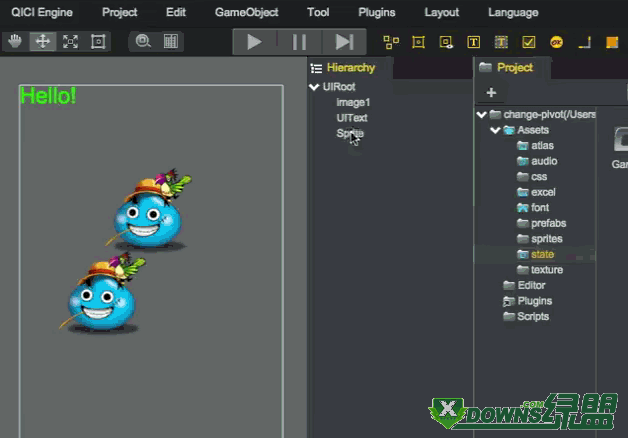
Task: Select the upper blue slime sprite
Action: 149,210
